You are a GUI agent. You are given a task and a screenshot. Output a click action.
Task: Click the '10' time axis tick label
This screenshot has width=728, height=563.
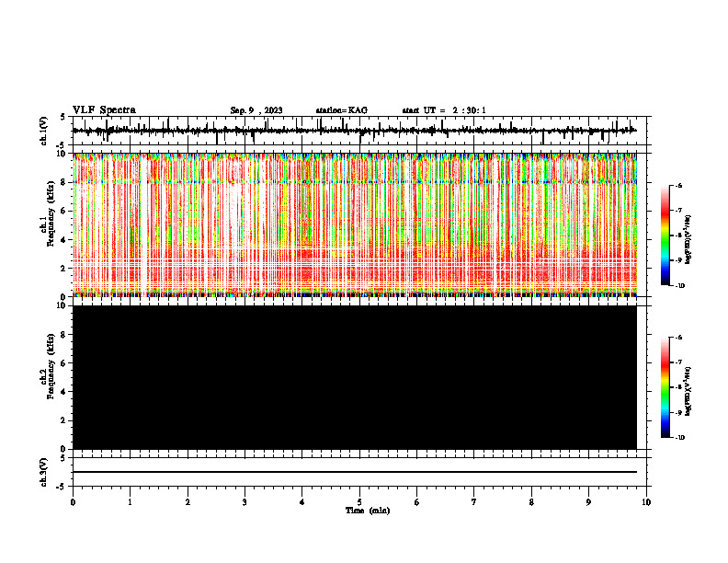[x=646, y=502]
